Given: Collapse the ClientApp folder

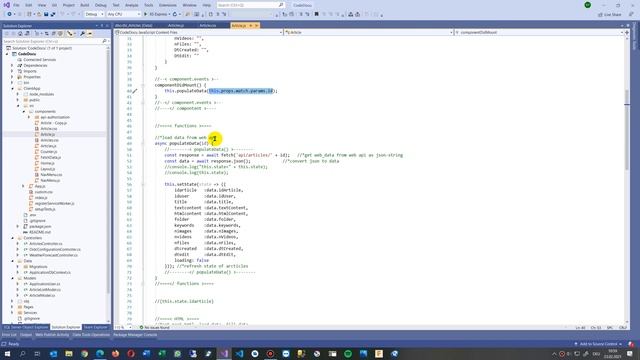Looking at the screenshot, I should [x=12, y=88].
